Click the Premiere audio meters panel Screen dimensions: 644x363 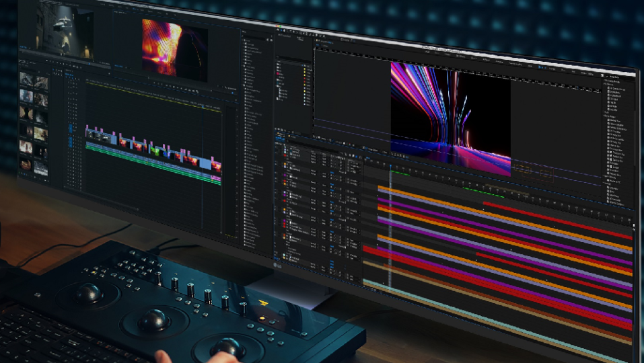click(231, 171)
